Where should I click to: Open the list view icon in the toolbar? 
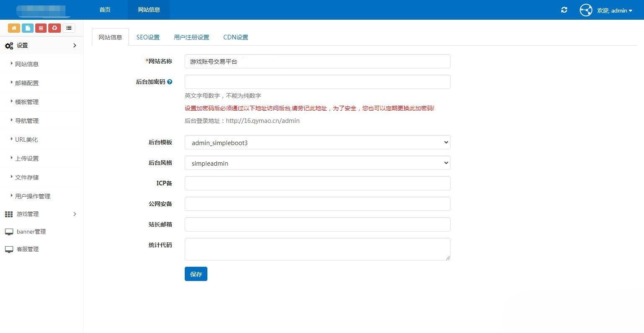click(x=68, y=28)
